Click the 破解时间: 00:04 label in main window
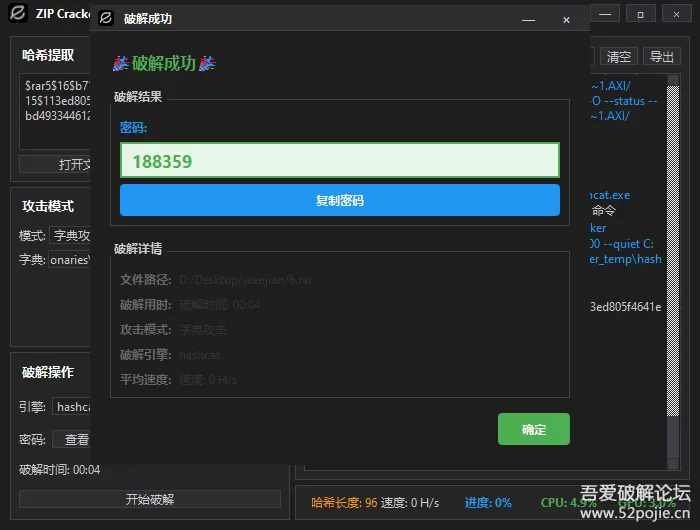 [59, 470]
